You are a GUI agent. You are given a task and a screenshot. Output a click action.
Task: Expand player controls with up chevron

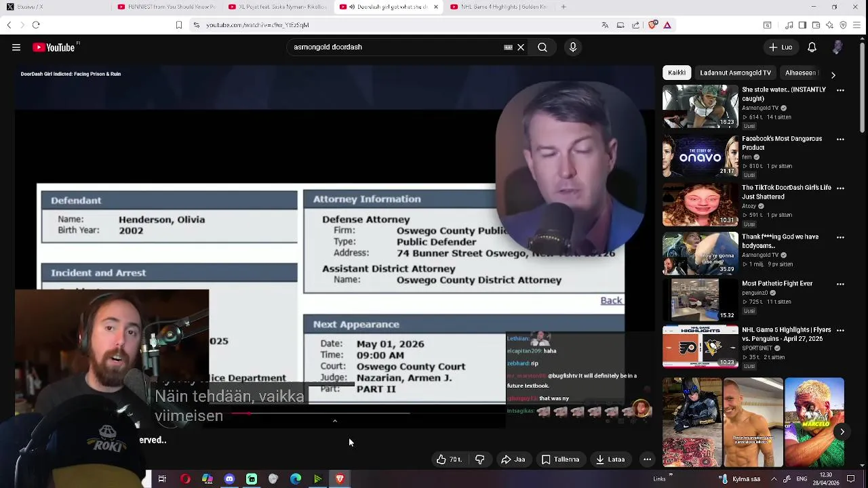click(334, 421)
